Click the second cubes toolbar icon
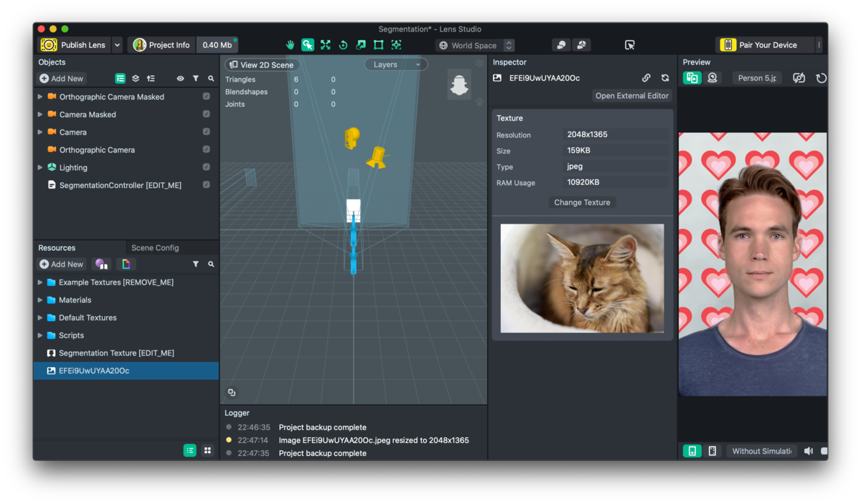The height and width of the screenshot is (504, 861). (x=581, y=44)
